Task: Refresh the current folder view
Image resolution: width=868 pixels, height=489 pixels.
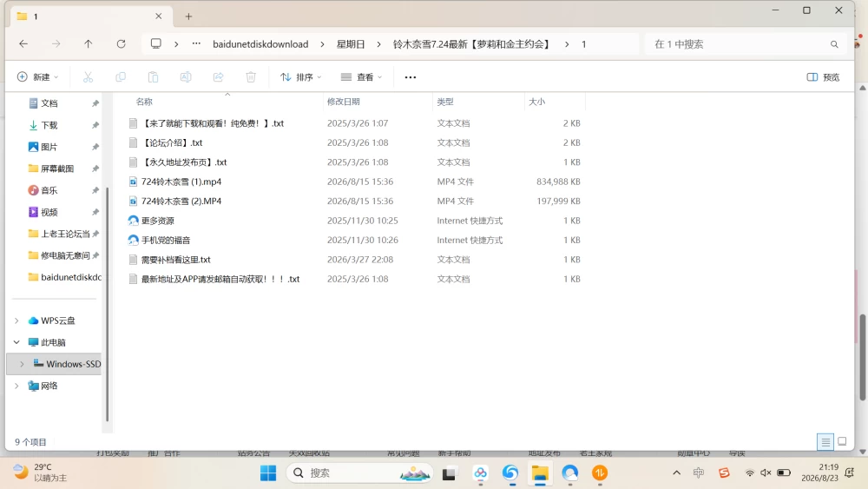Action: pyautogui.click(x=121, y=43)
